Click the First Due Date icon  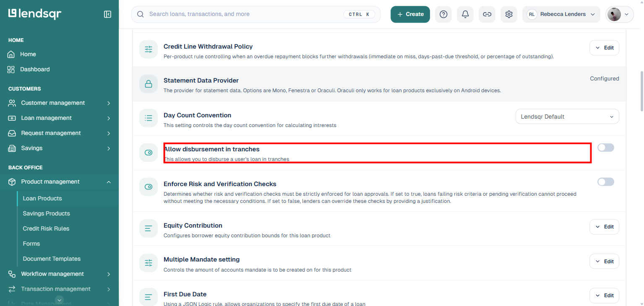click(149, 297)
